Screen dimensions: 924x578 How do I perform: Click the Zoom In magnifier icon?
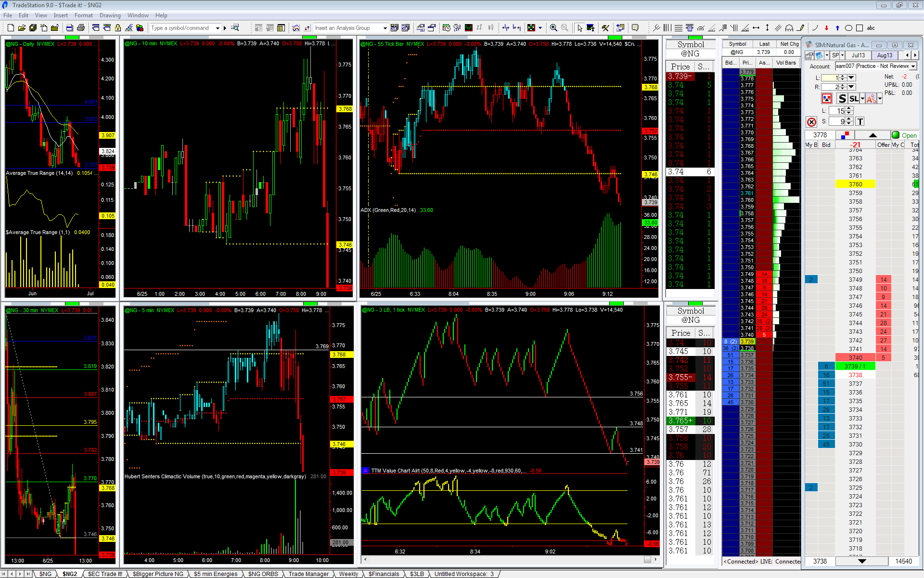tap(553, 28)
